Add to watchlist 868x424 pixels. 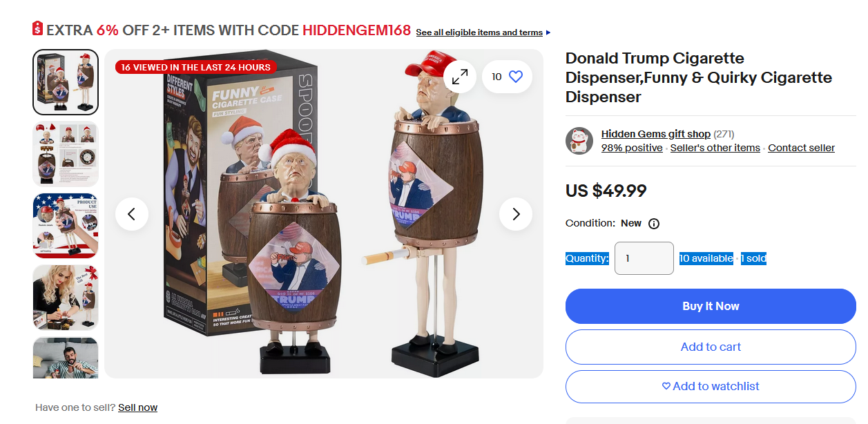click(x=711, y=387)
